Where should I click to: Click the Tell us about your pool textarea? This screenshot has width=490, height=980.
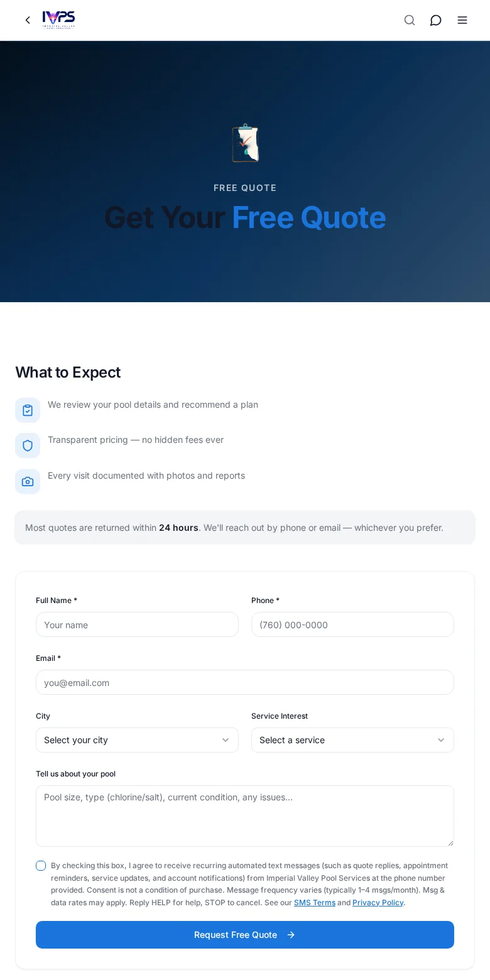[x=245, y=816]
